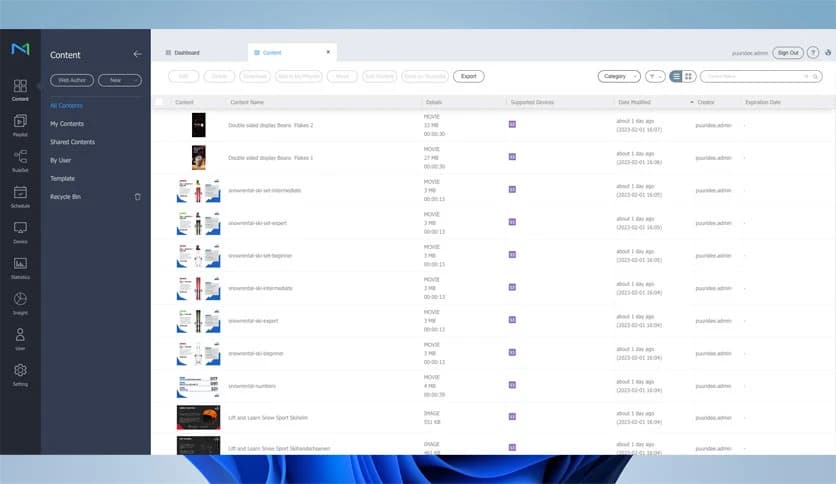
Task: Click the trash icon beside Recycle Bin
Action: [x=138, y=197]
